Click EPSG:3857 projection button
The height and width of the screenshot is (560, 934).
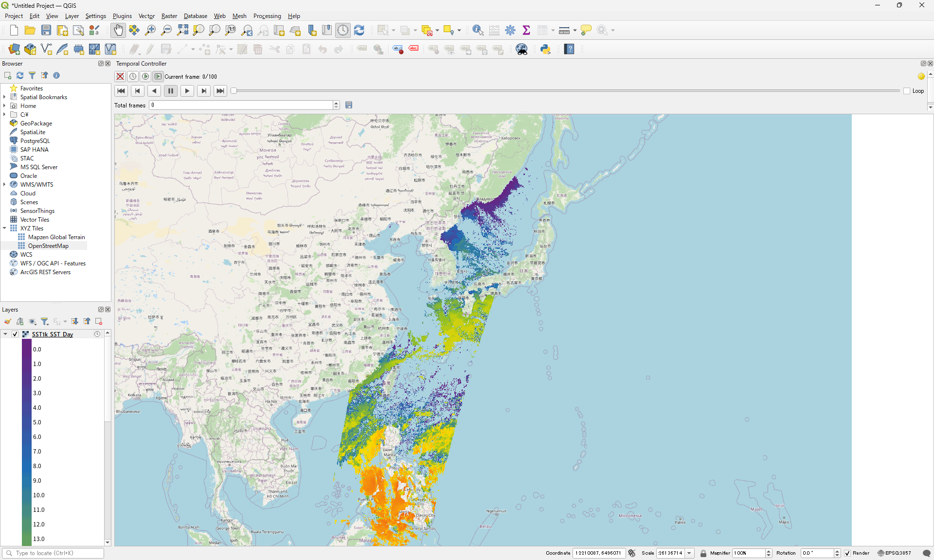point(894,553)
